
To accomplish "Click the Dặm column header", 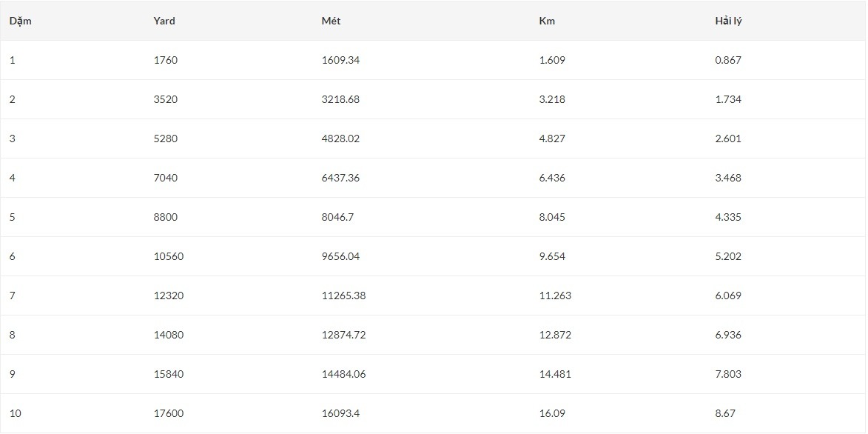I will tap(20, 21).
